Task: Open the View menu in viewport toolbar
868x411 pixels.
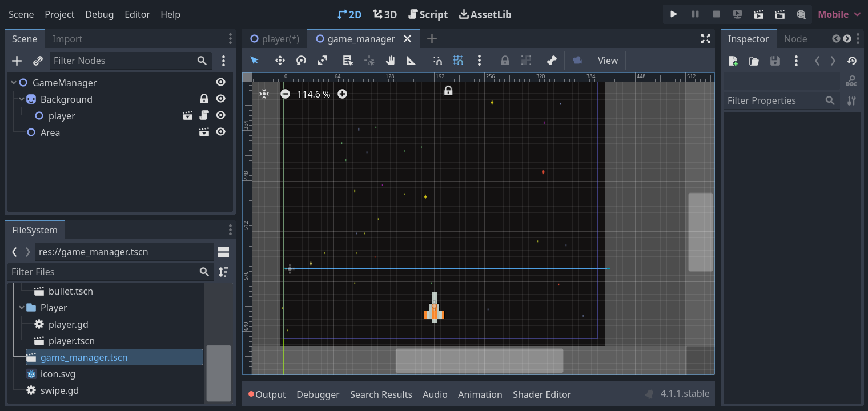Action: tap(608, 61)
